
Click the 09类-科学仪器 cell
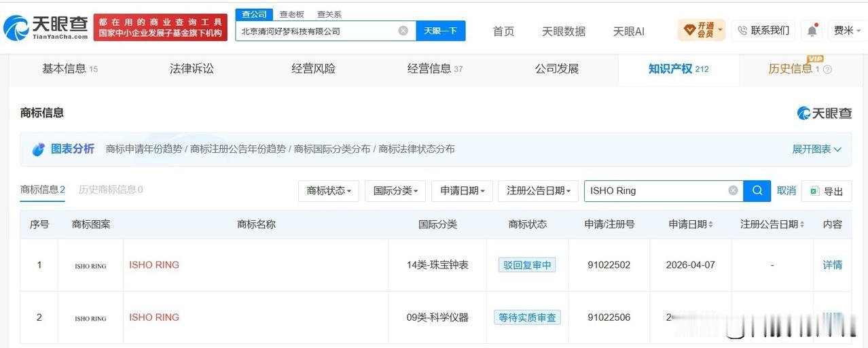437,317
